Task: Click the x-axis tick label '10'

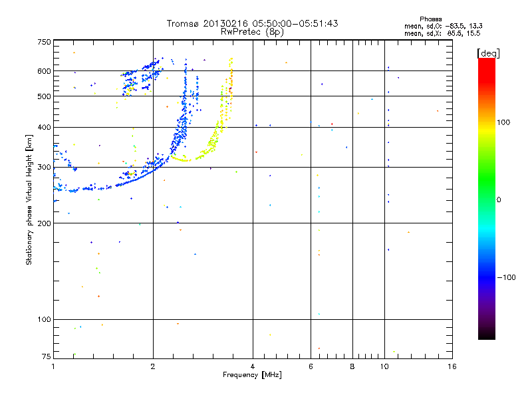Action: pos(384,366)
